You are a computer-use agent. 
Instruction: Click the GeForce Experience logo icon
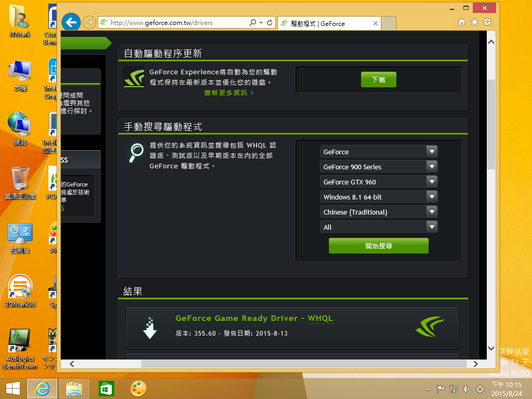(x=134, y=77)
